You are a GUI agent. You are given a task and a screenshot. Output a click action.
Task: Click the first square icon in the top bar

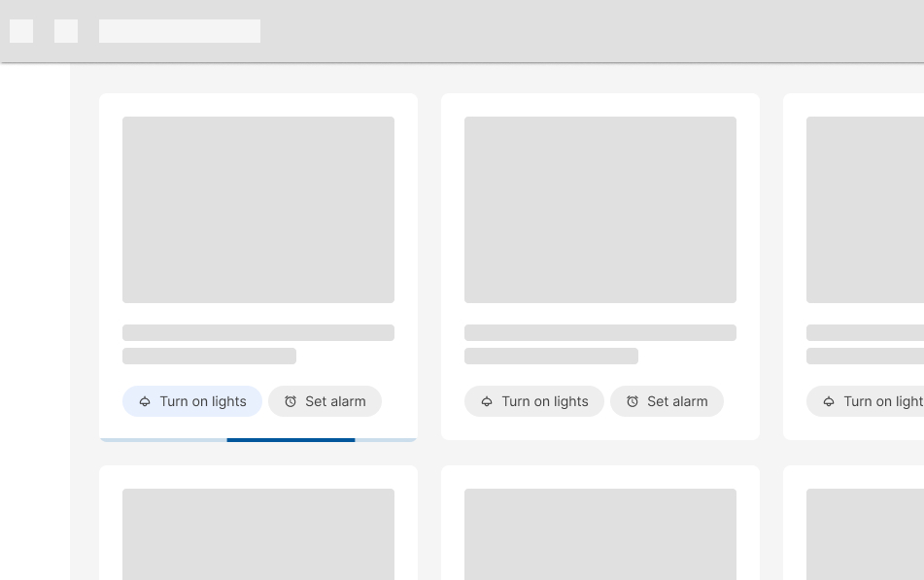click(x=21, y=31)
